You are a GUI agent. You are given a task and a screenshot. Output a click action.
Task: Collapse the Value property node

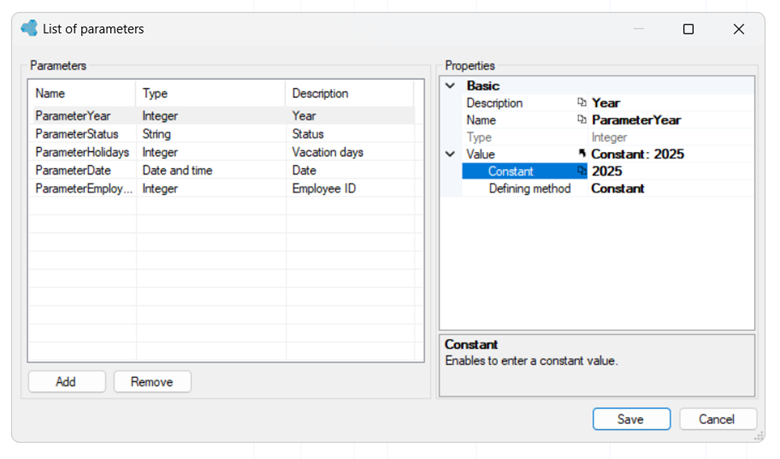coord(450,154)
